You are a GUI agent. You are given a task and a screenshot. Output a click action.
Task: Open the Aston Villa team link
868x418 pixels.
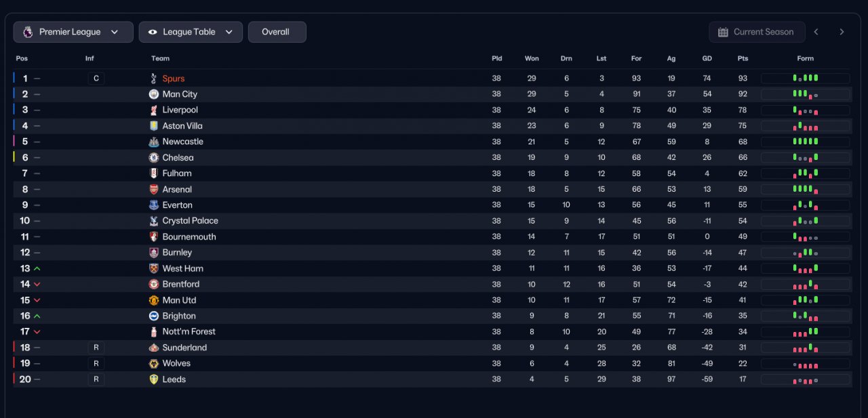click(182, 126)
